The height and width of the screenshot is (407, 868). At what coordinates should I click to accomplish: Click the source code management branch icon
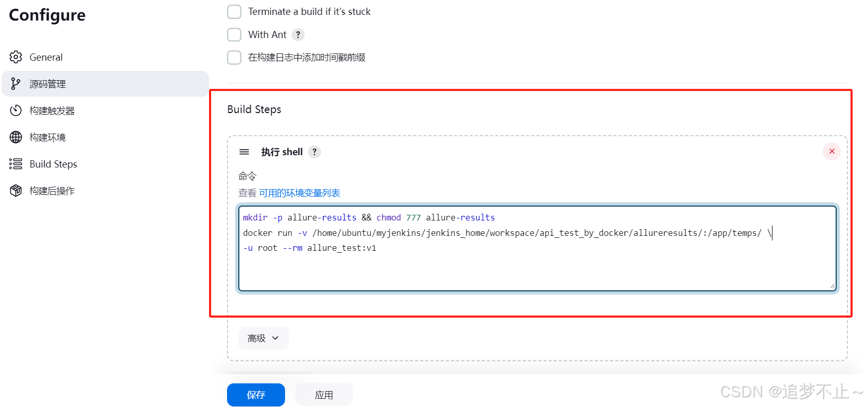coord(16,84)
